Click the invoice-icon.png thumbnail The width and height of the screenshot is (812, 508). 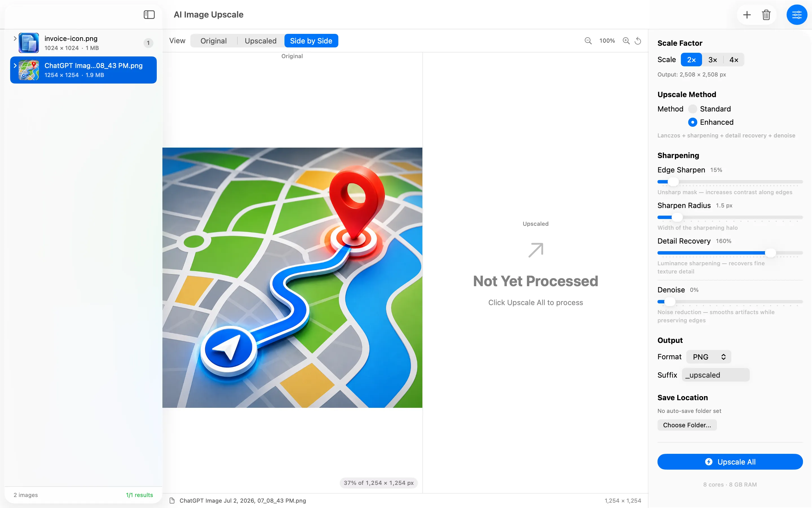(x=29, y=43)
